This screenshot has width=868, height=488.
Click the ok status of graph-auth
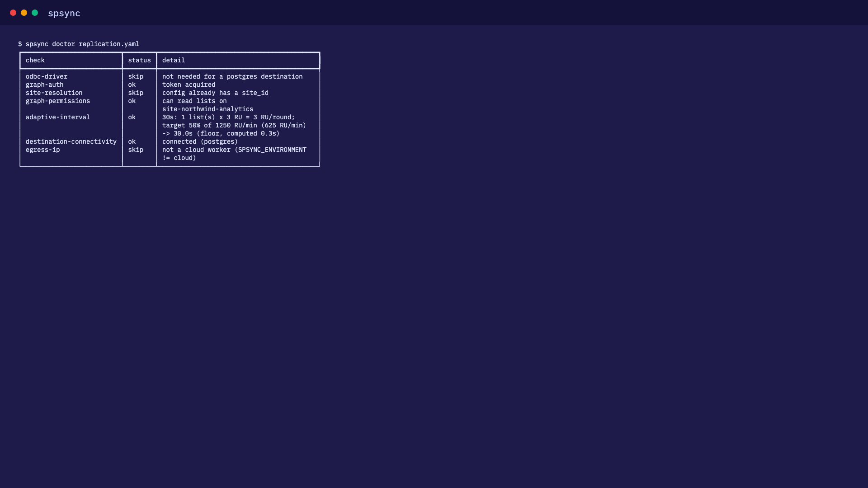click(132, 84)
